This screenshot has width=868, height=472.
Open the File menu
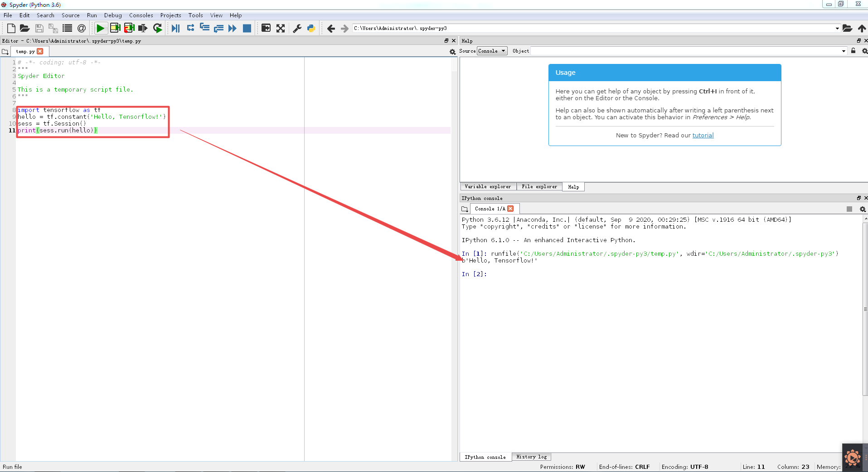[8, 15]
